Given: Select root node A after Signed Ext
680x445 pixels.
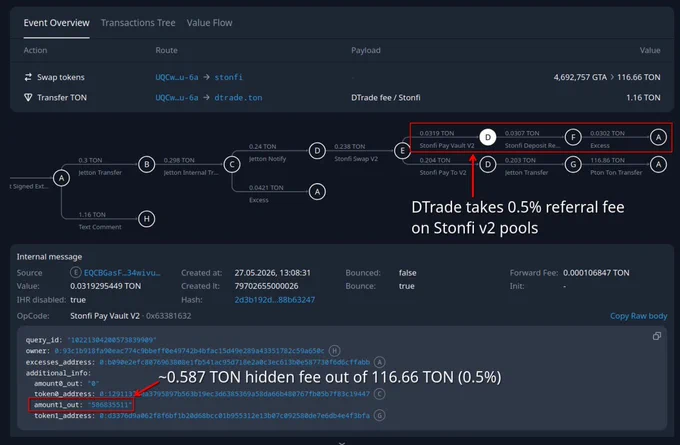Looking at the screenshot, I should (x=61, y=178).
